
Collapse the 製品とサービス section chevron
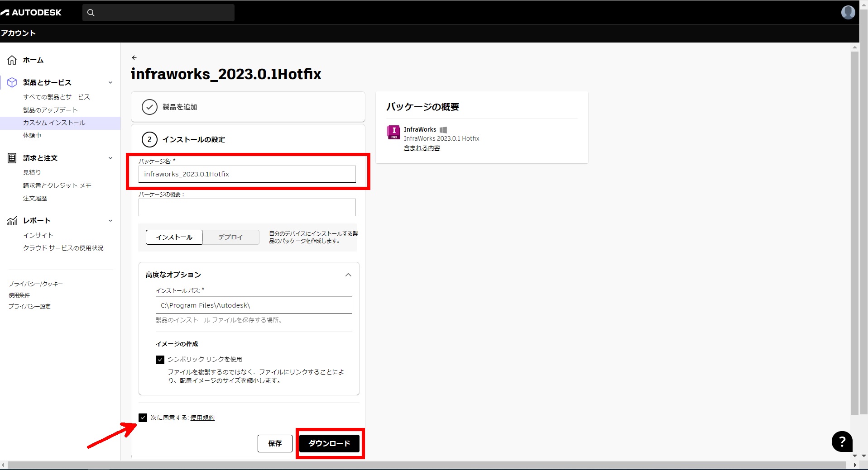tap(110, 82)
